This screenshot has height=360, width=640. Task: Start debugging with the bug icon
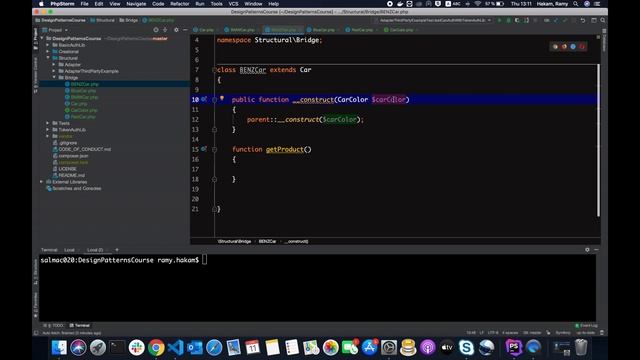508,20
